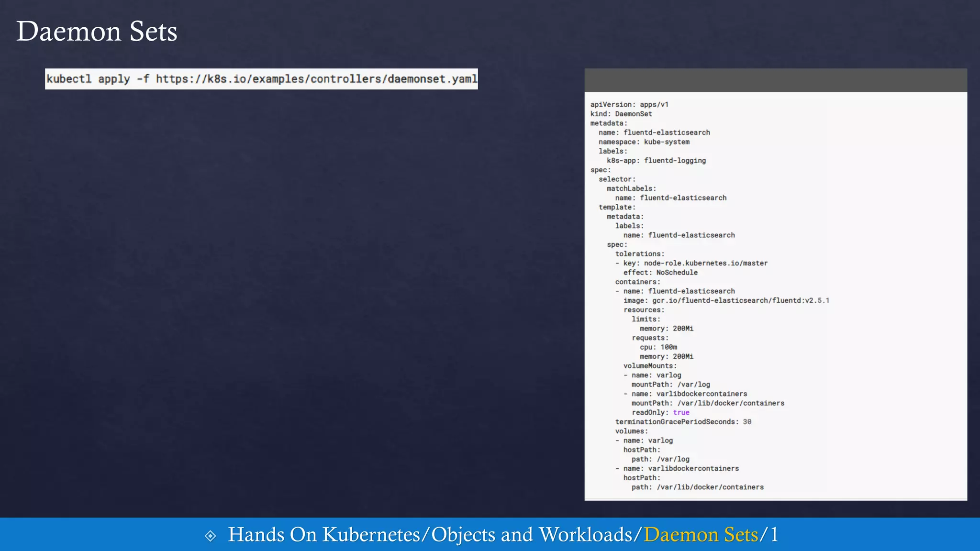Click the 'effect: NoSchedule' line
Screen dimensions: 980x551
click(x=660, y=273)
